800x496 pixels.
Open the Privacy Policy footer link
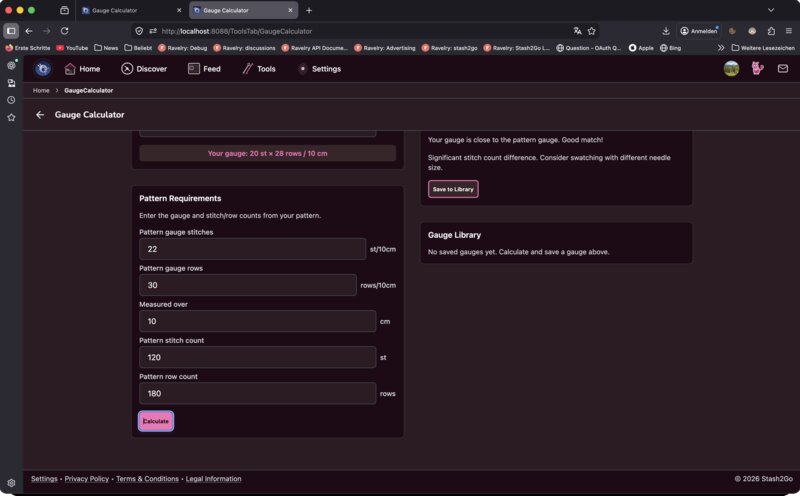pyautogui.click(x=87, y=479)
